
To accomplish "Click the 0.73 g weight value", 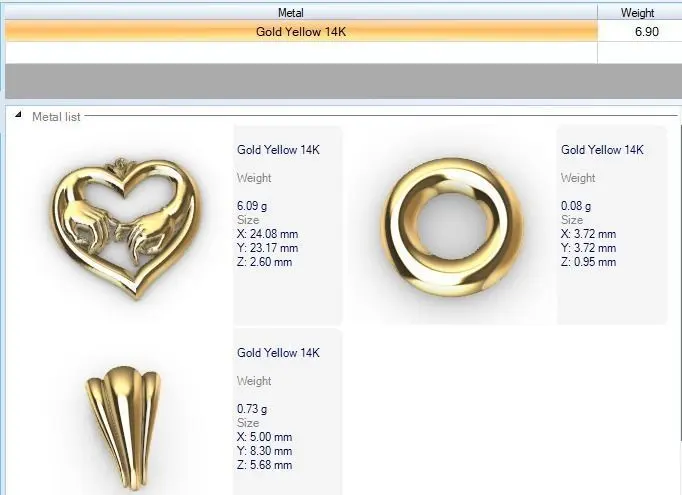I will coord(252,409).
